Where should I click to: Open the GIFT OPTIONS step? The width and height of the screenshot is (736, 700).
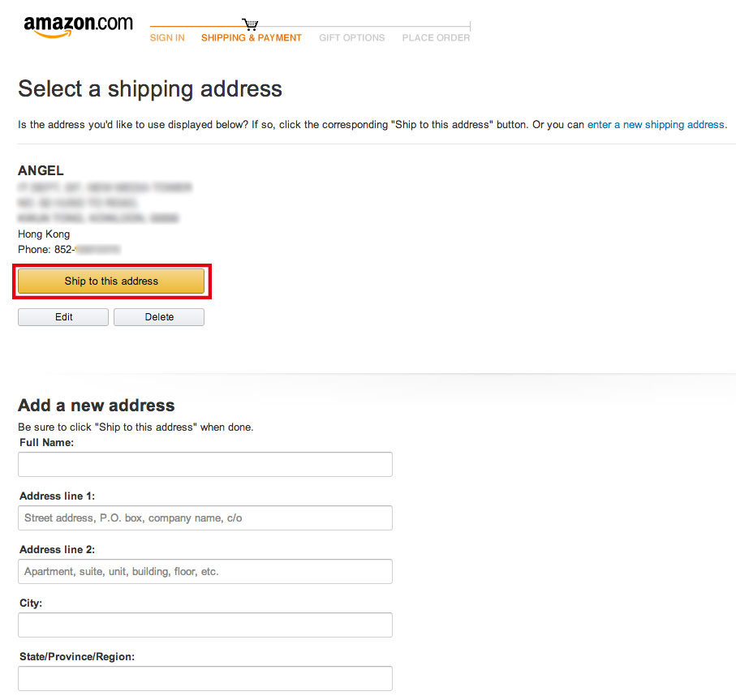(351, 37)
